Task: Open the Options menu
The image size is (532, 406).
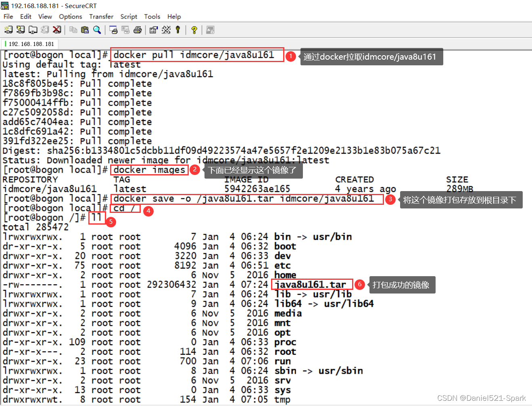Action: tap(71, 17)
